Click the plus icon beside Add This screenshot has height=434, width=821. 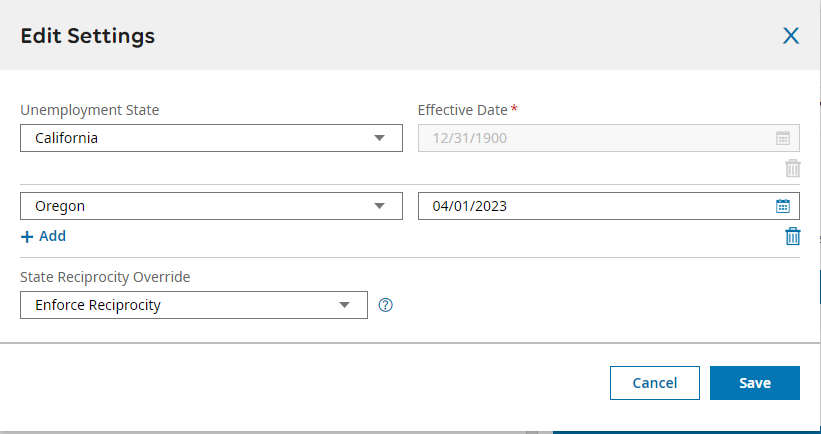pos(27,237)
